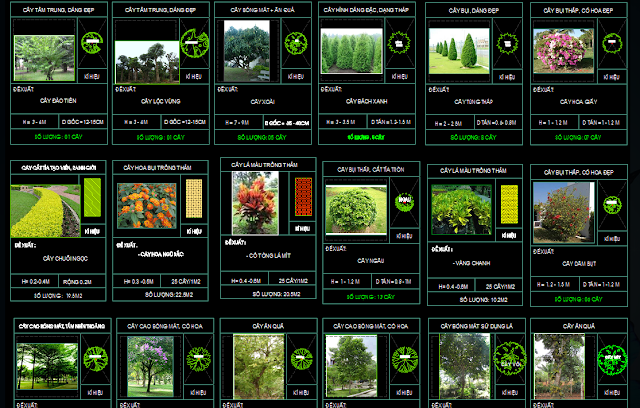Click the 'CÂY TẦM TRUNG, DÁNG ĐẸP' header of CÂY ĐÀO TIÊN
This screenshot has height=408, width=640.
pos(58,8)
